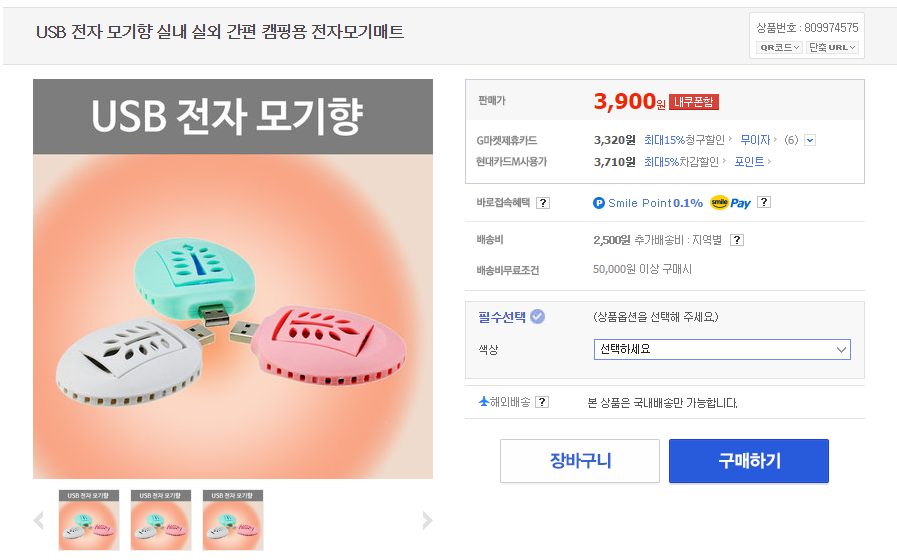Show next thumbnails with right arrow
The image size is (897, 560).
(427, 520)
